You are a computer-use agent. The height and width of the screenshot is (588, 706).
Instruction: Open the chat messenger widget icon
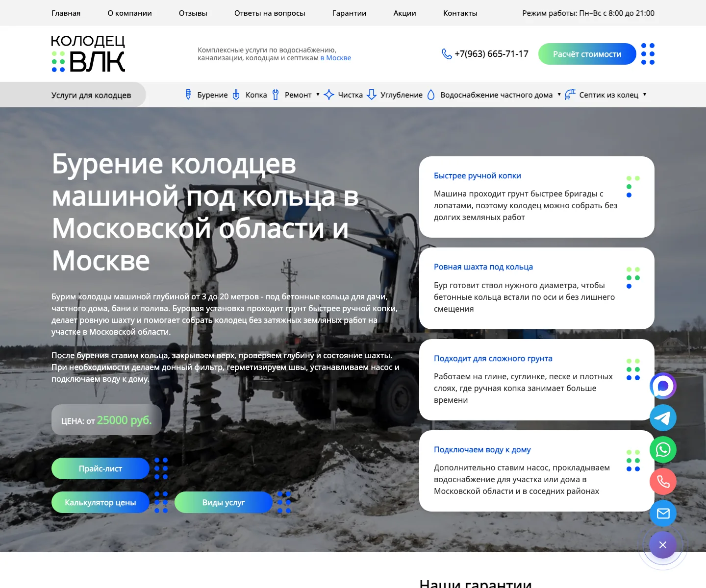tap(663, 386)
